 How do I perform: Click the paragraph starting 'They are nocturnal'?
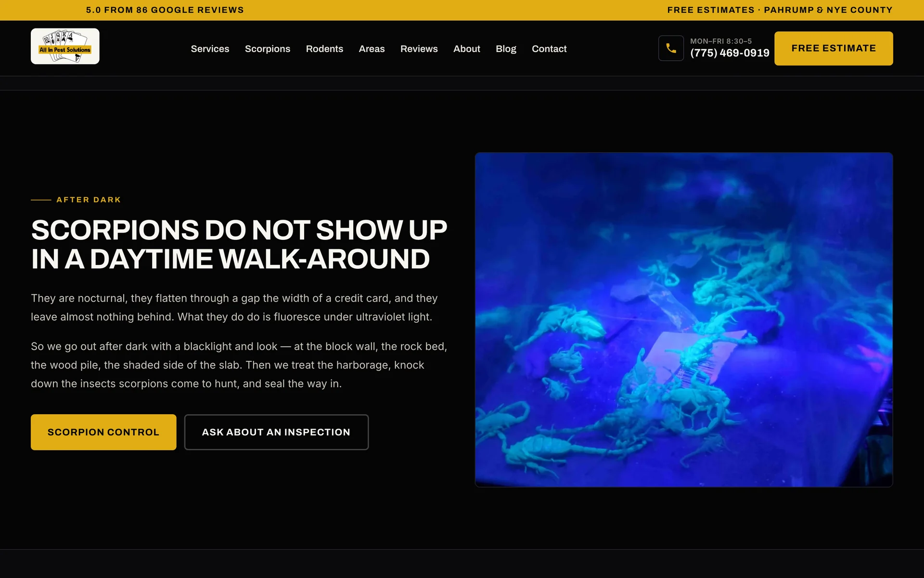[234, 307]
